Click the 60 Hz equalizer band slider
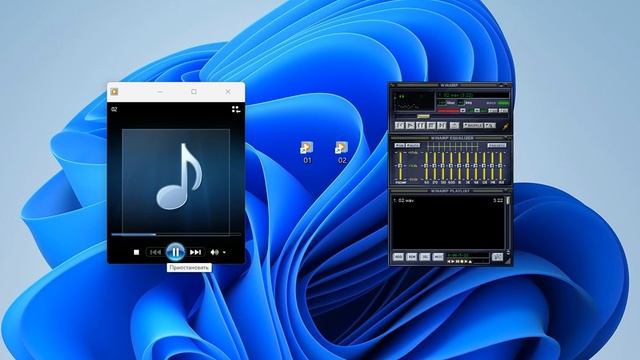The height and width of the screenshot is (360, 640). [426, 166]
